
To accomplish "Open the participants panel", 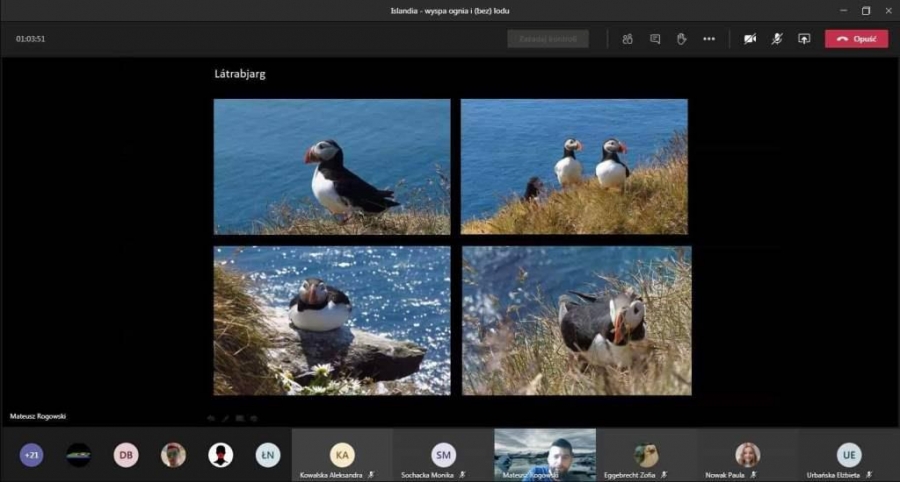I will pyautogui.click(x=628, y=39).
